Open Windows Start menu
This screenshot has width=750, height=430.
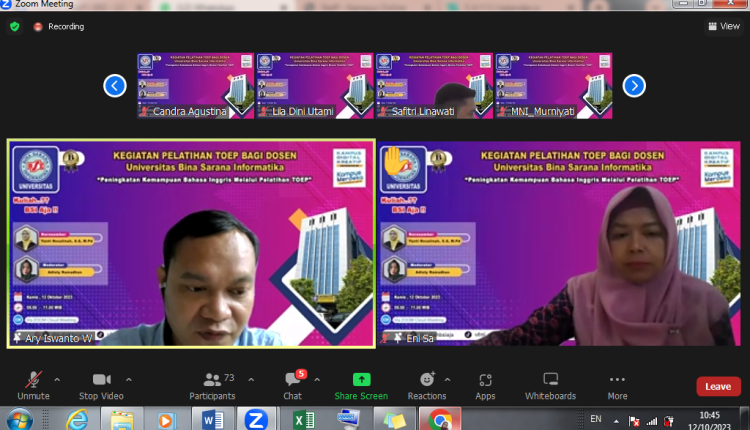point(19,420)
